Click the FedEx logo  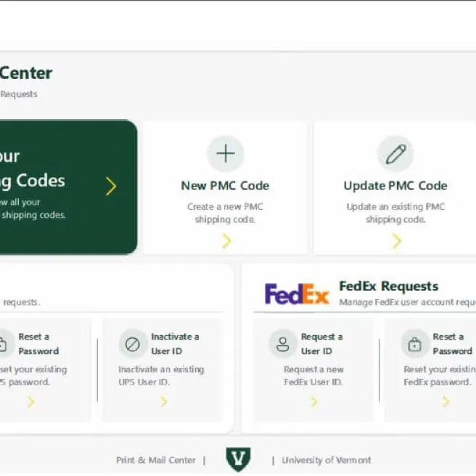(297, 294)
